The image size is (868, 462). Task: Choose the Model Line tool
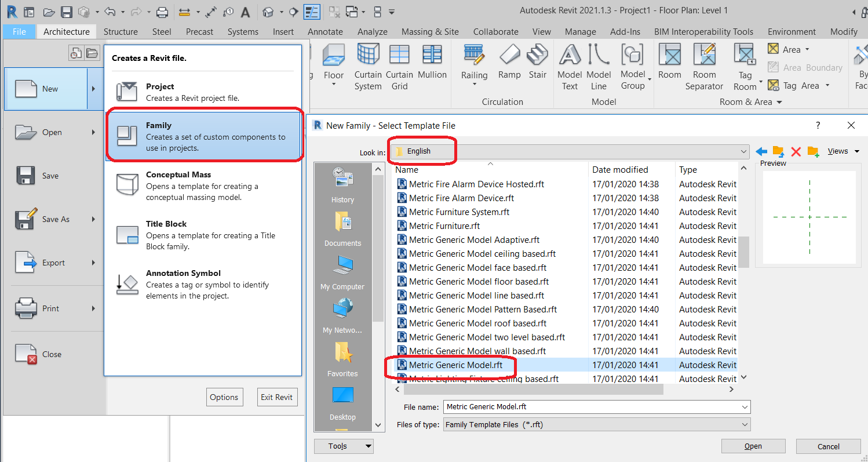(599, 67)
